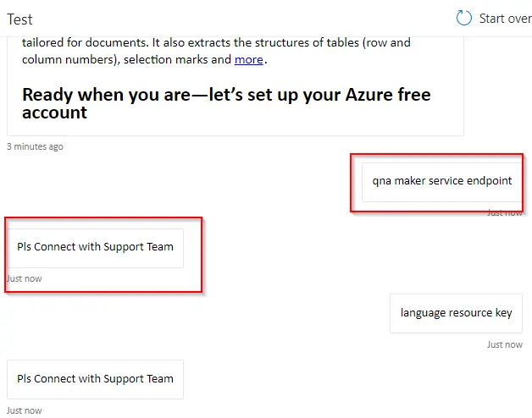This screenshot has width=532, height=418.
Task: Click timestamp under language resource key message
Action: coord(505,344)
